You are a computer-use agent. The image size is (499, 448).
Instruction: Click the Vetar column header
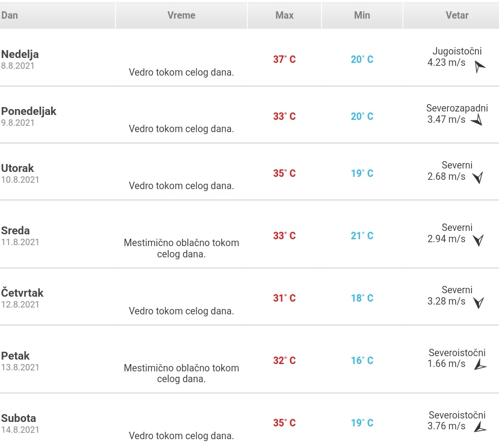click(457, 15)
